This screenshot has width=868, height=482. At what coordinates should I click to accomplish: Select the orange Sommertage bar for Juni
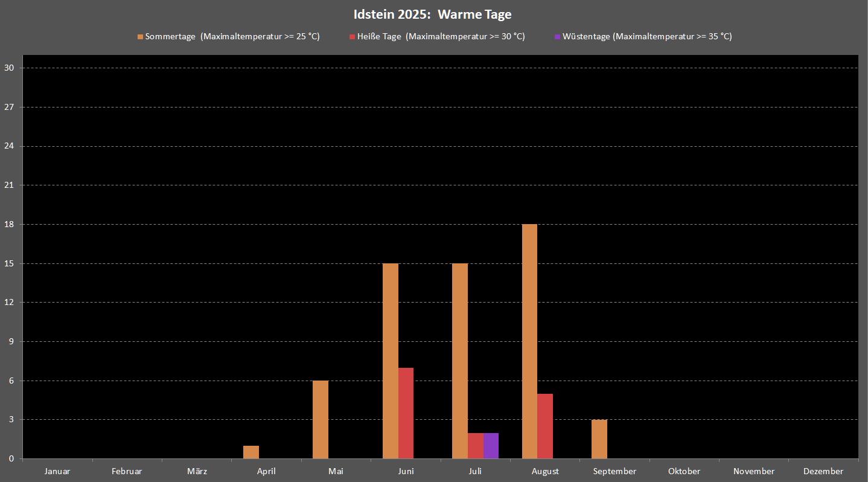click(x=391, y=361)
